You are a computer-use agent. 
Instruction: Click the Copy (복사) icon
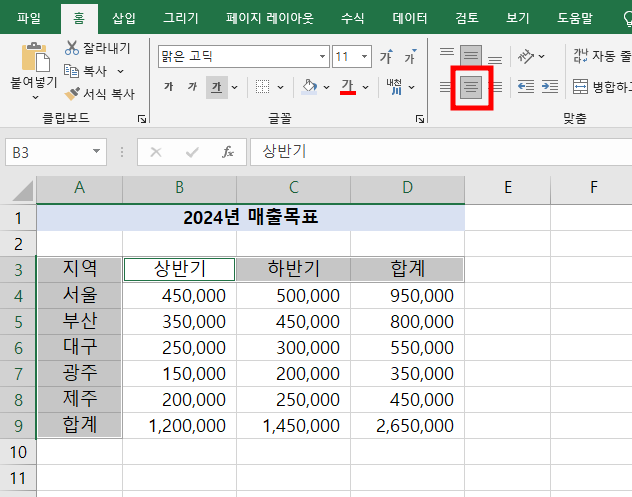click(72, 71)
